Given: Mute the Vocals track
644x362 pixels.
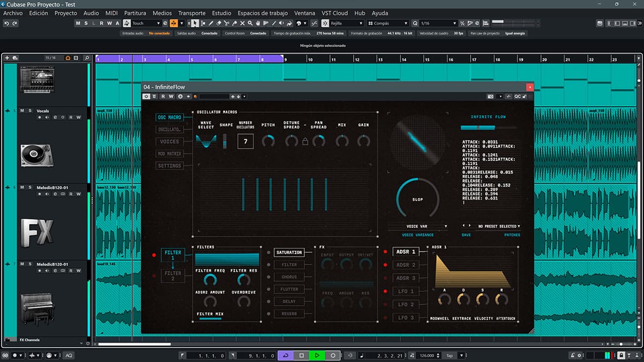Looking at the screenshot, I should click(x=23, y=110).
